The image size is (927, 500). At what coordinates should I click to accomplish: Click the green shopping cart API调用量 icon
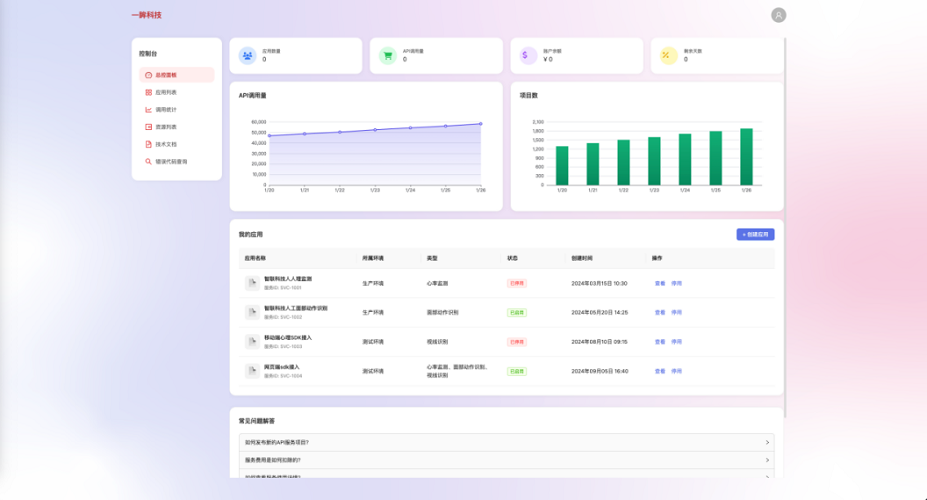386,56
